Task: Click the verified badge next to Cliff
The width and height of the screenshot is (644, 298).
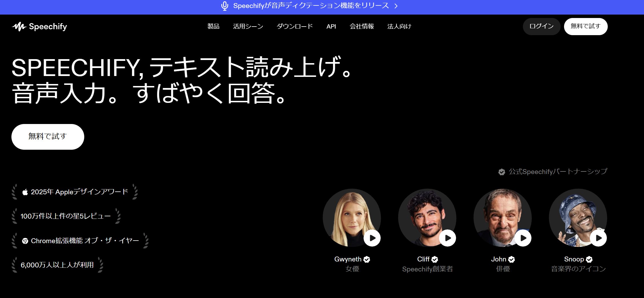Action: [x=435, y=259]
